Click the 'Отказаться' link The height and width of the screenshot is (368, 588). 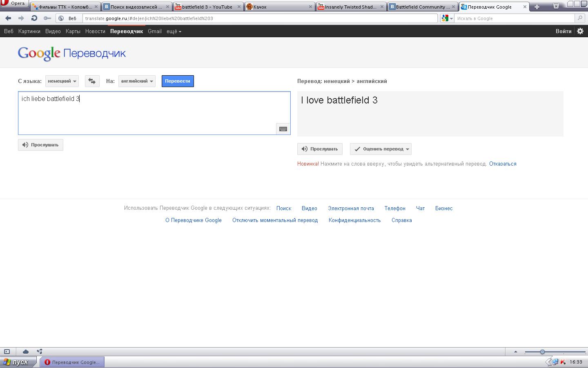(503, 164)
